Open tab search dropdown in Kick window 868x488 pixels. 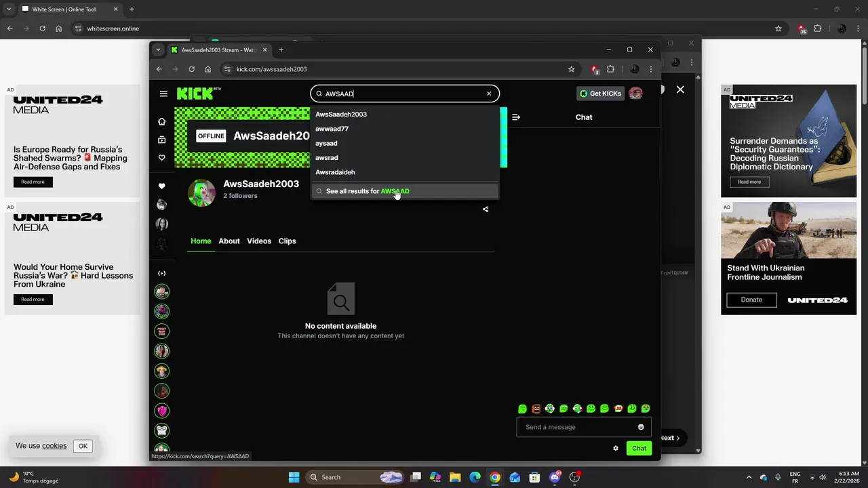(158, 49)
